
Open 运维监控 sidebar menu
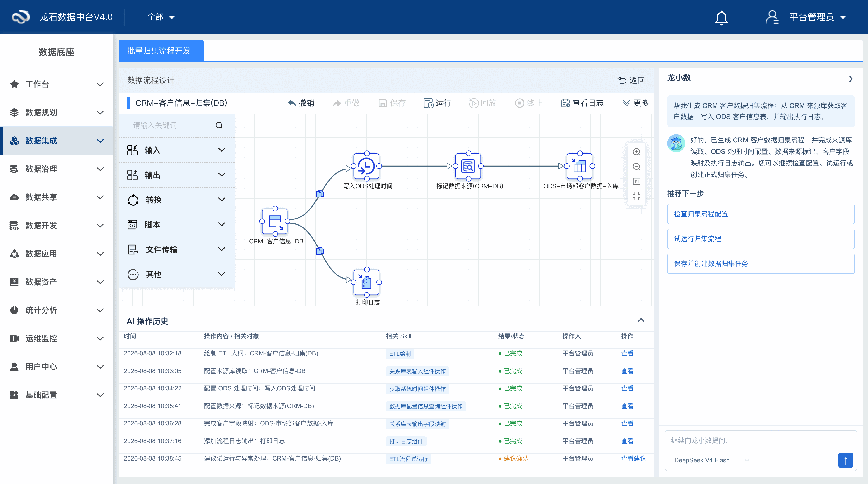tap(57, 339)
